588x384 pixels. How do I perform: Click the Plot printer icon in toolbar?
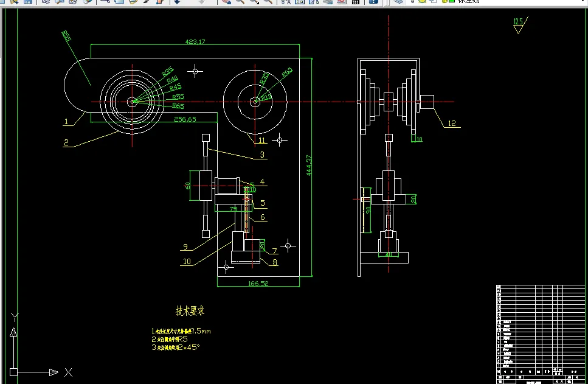(x=46, y=1)
